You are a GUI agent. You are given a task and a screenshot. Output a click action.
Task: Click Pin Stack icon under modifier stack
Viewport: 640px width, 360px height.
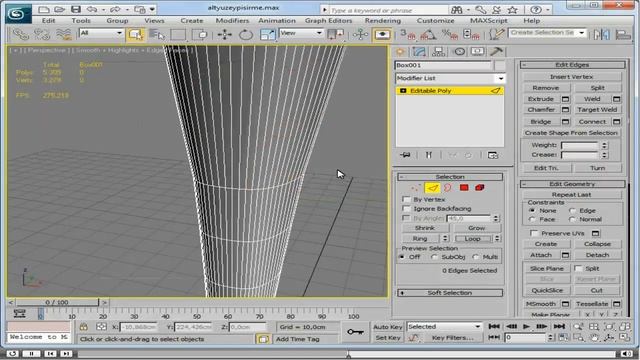click(405, 155)
